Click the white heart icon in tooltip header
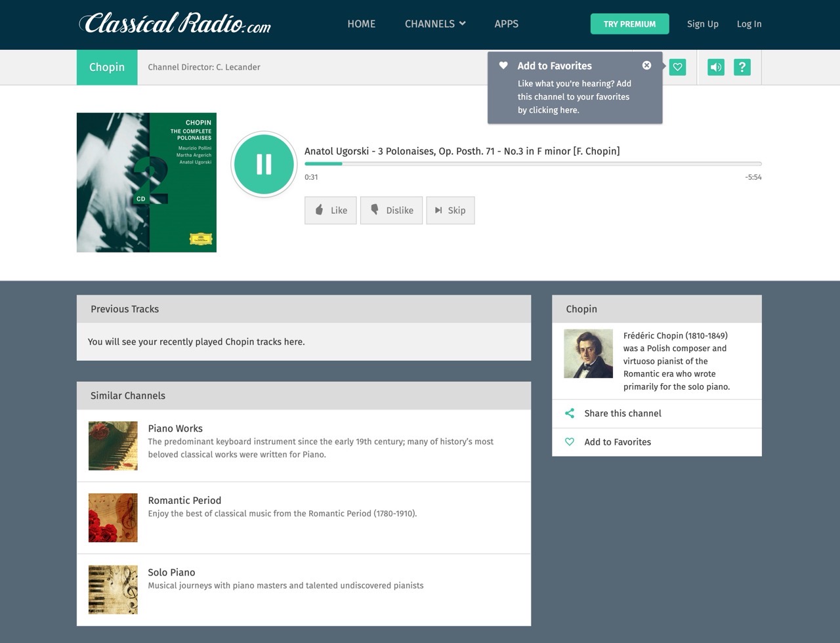 tap(503, 65)
